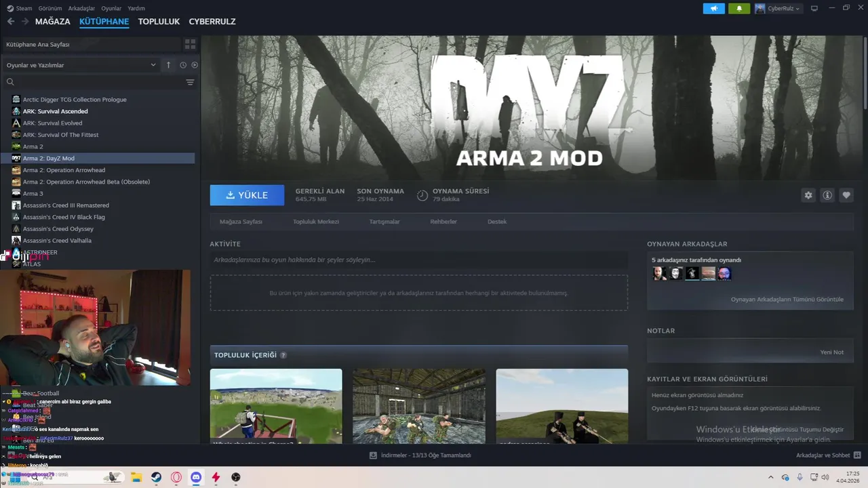Viewport: 868px width, 488px height.
Task: Open the soldiers in warehouse community screenshot
Action: [x=419, y=406]
